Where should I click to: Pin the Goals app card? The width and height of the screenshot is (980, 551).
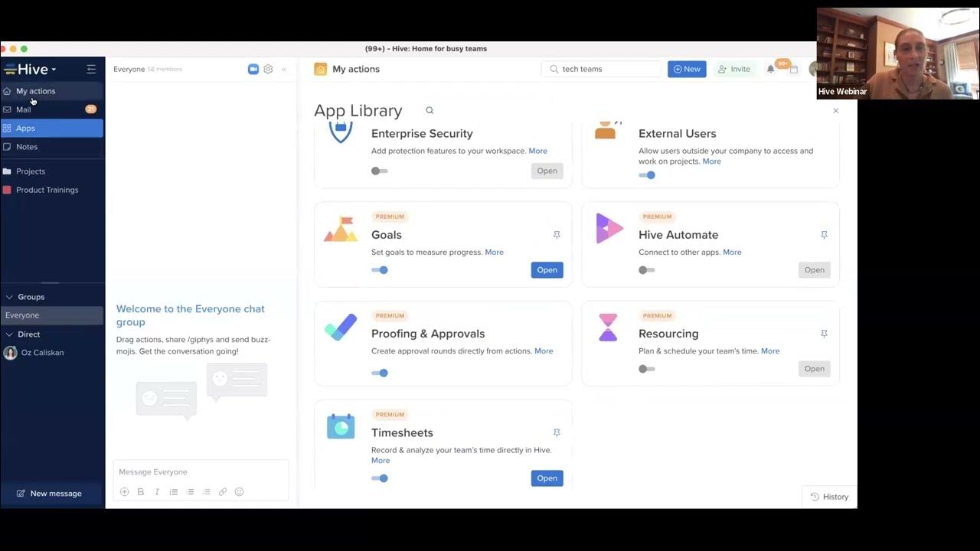[557, 234]
